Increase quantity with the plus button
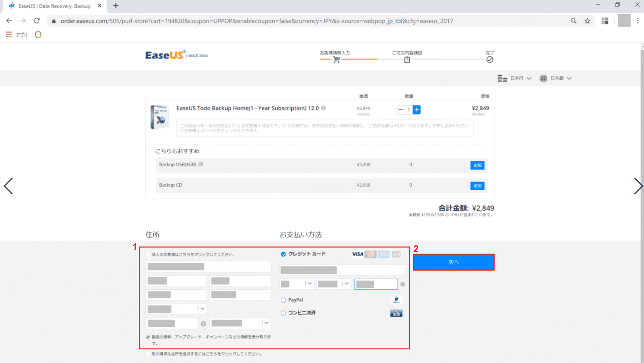644x363 pixels. [x=417, y=110]
